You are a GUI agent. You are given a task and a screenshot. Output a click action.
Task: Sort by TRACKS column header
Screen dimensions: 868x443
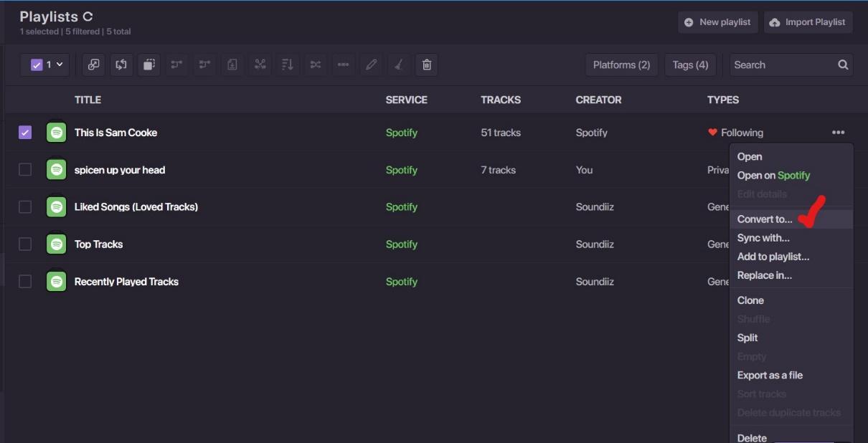point(501,100)
